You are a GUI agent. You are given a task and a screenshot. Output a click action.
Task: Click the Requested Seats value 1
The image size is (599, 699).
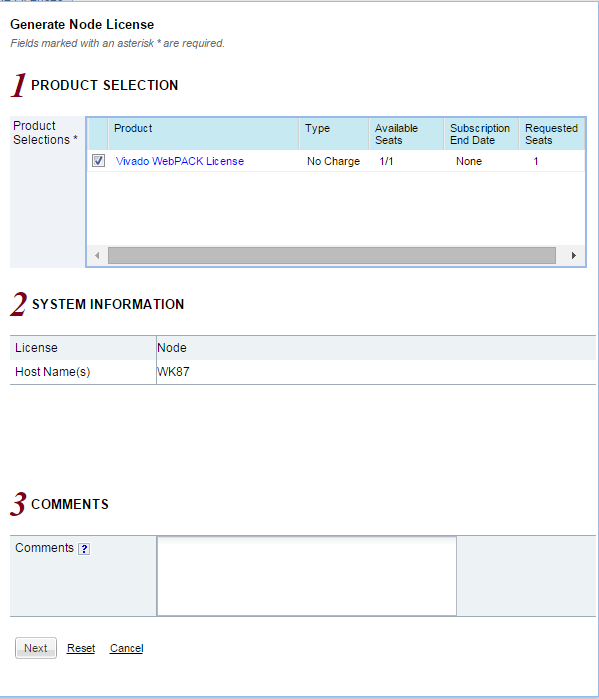(x=536, y=161)
